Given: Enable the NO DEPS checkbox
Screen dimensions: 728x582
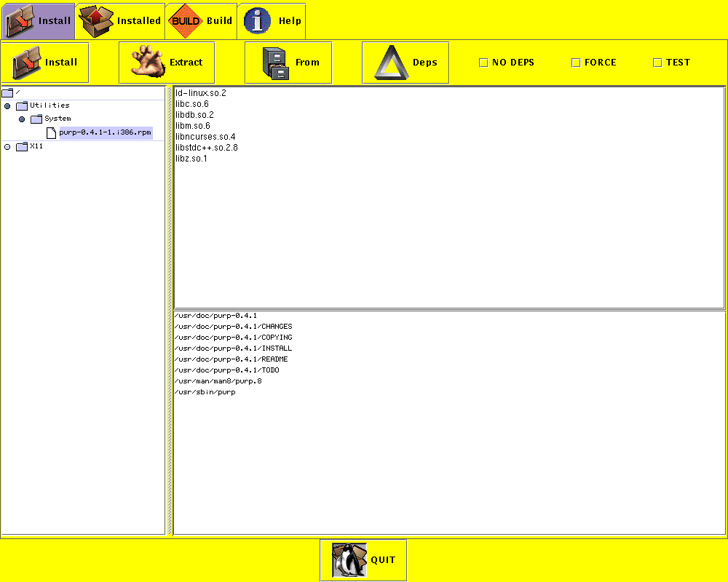Looking at the screenshot, I should (x=483, y=63).
